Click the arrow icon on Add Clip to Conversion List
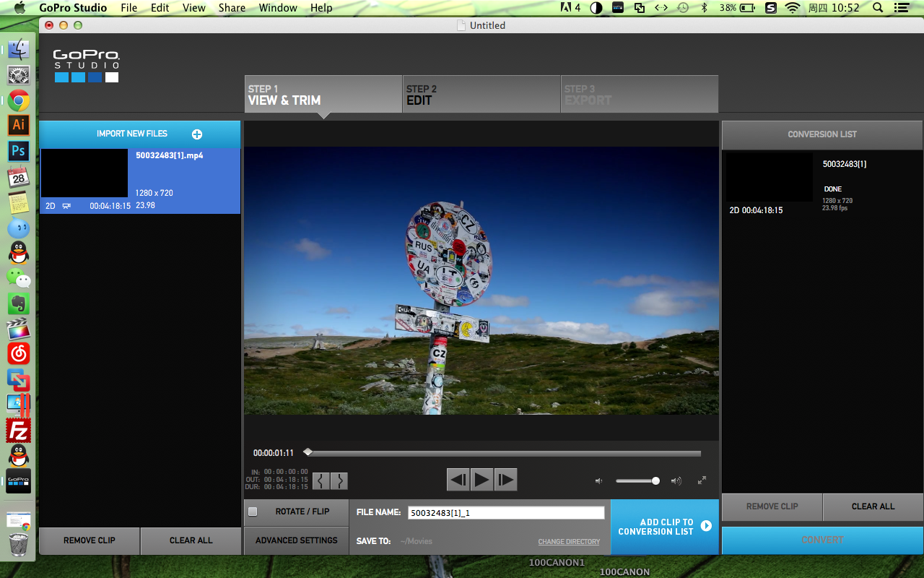924x578 pixels. coord(706,526)
